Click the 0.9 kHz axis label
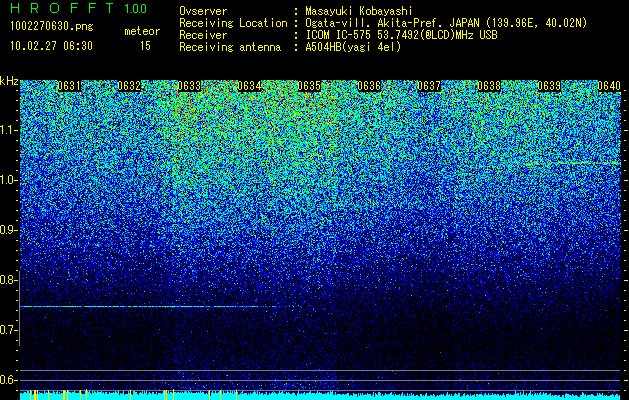The height and width of the screenshot is (400, 629). (7, 230)
